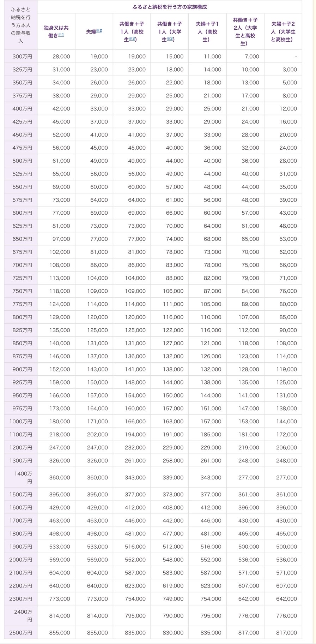
Task: Select the 300万円 income row label
Action: tap(22, 56)
